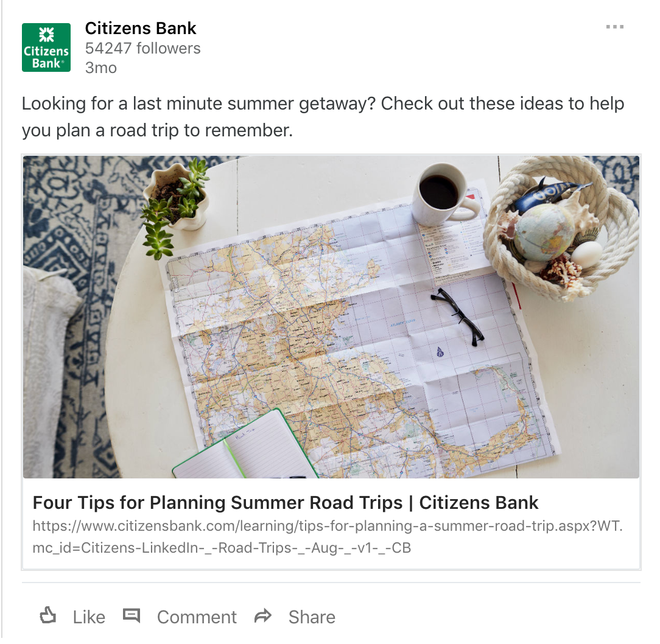Viewport: 660px width, 644px height.
Task: Click the Share text label
Action: tap(312, 617)
